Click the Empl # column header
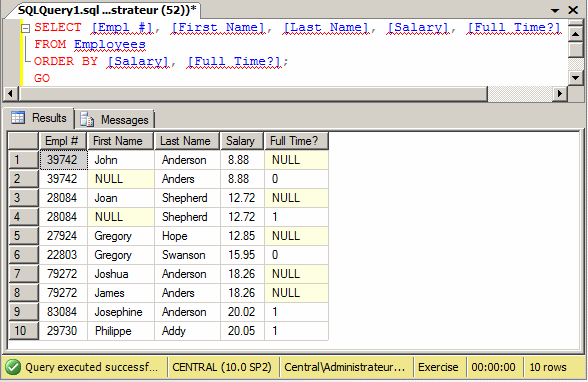 pos(63,141)
